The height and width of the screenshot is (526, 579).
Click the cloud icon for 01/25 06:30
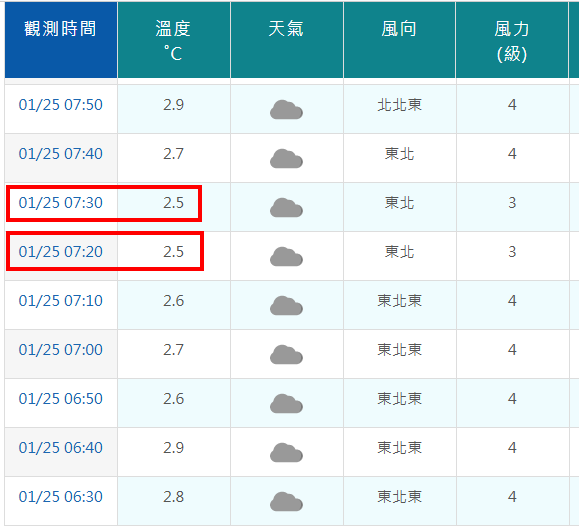click(x=286, y=502)
